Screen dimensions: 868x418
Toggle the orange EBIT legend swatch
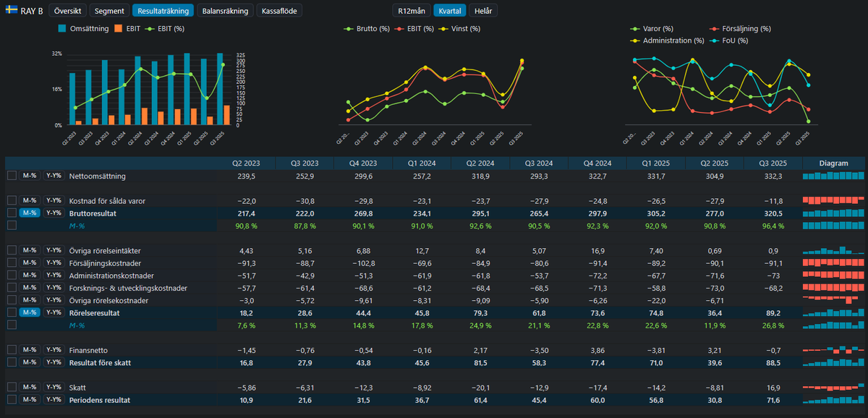tap(119, 29)
